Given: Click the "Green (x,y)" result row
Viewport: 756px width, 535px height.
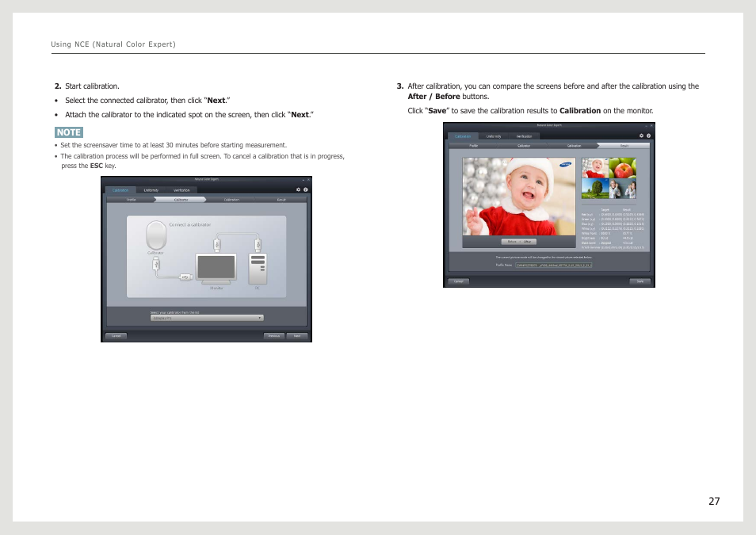Looking at the screenshot, I should coord(613,220).
